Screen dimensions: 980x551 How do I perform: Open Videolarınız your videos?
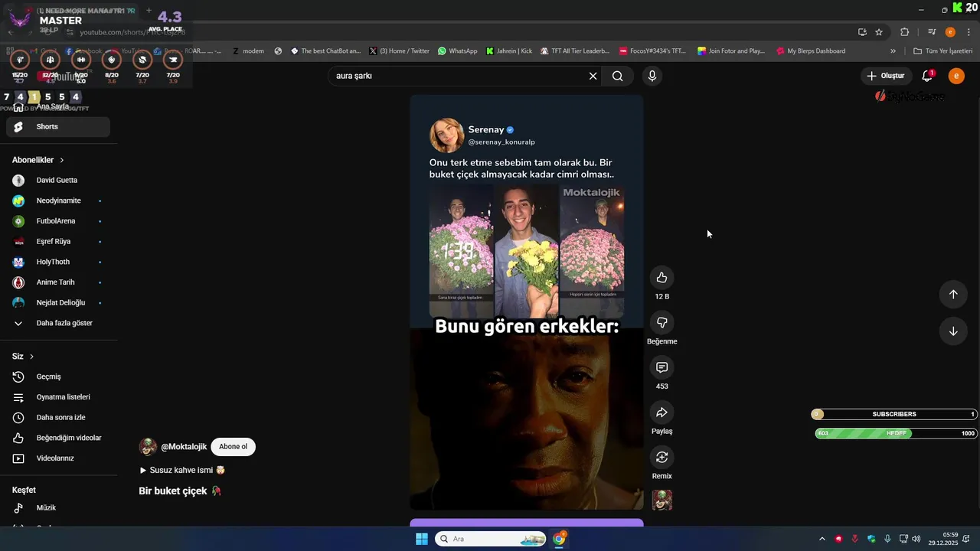tap(58, 458)
